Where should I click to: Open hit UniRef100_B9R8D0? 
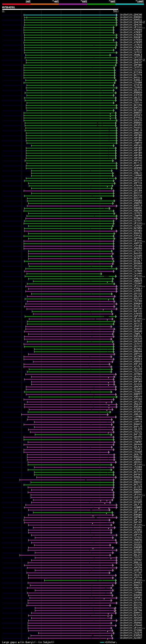point(131,17)
